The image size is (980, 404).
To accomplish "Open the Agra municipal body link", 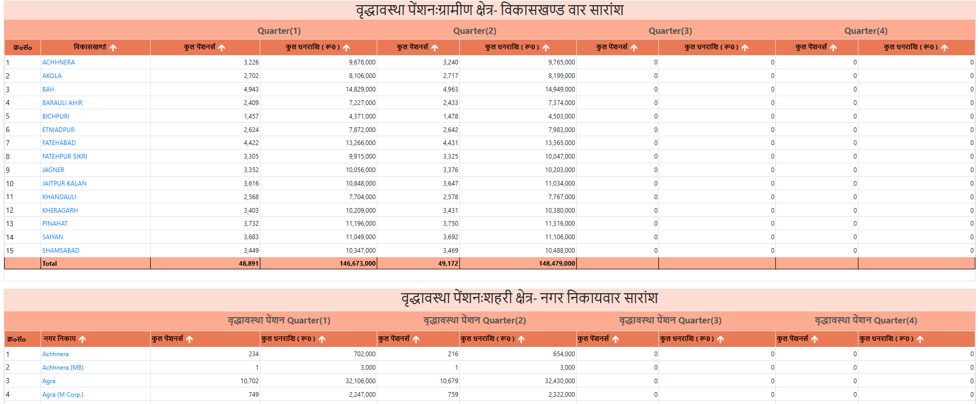I will [49, 381].
